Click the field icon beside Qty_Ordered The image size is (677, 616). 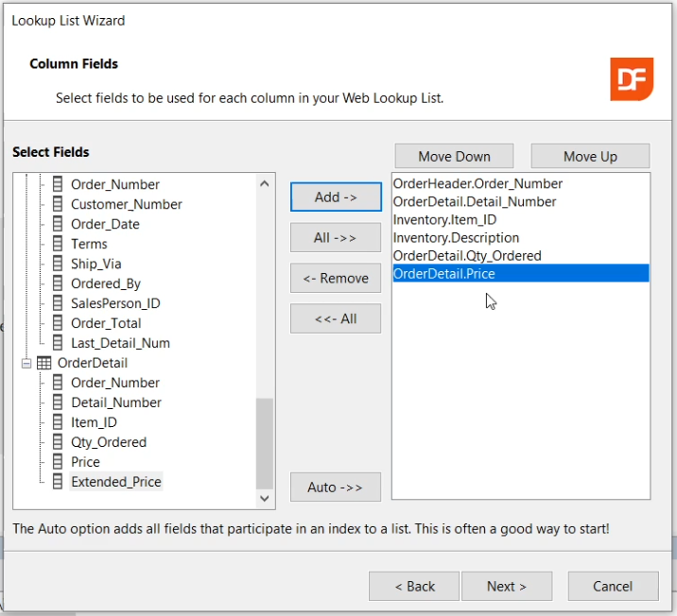[58, 442]
